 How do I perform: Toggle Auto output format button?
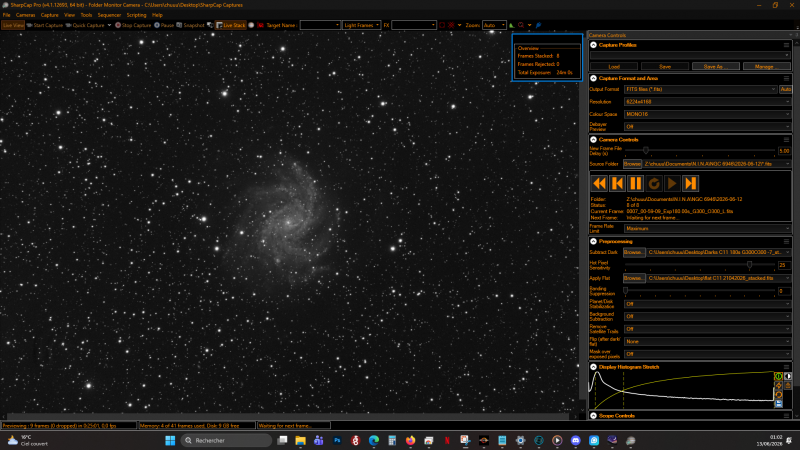[x=785, y=89]
